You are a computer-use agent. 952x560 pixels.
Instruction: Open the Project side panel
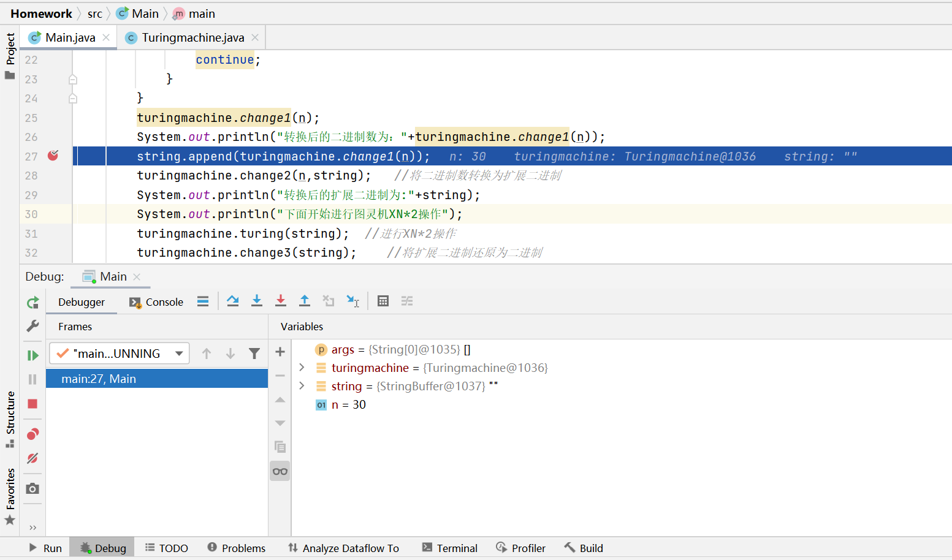pos(10,56)
